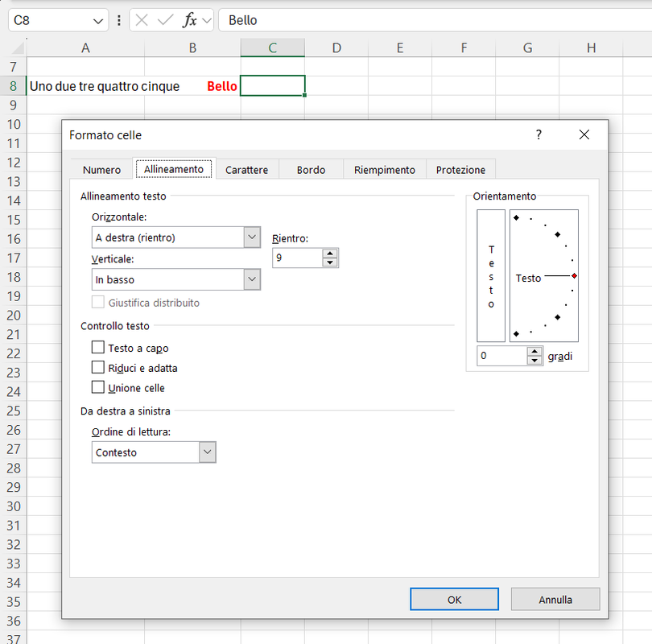Viewport: 652px width, 644px height.
Task: Select column H header
Action: point(591,47)
